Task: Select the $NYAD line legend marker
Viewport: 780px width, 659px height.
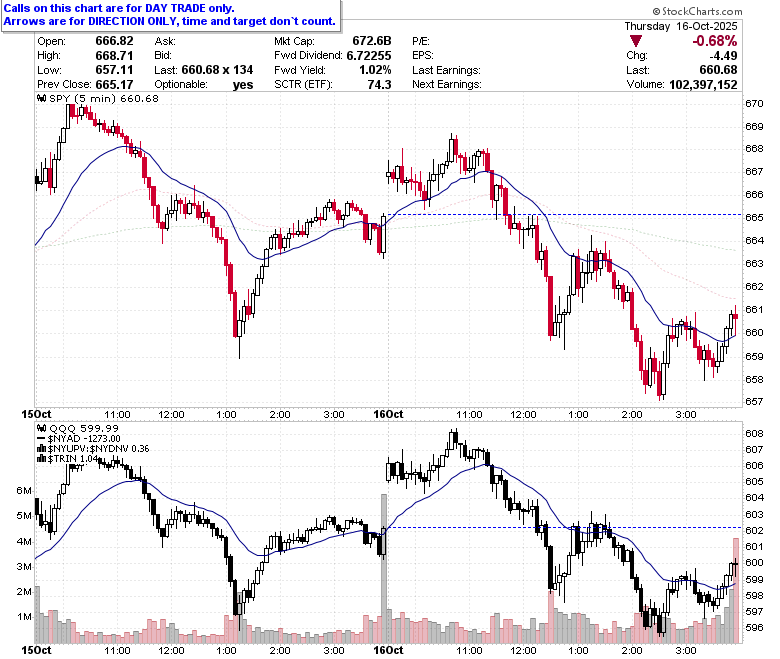Action: click(42, 438)
